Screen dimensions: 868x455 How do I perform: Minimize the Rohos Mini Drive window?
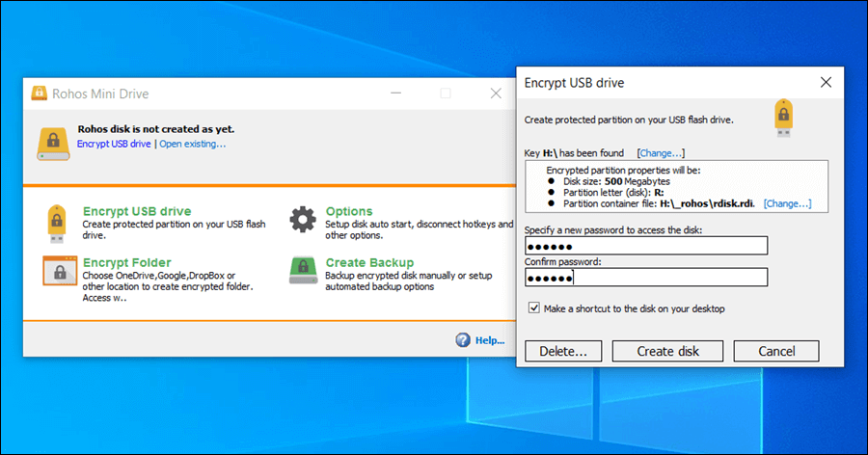(x=395, y=93)
